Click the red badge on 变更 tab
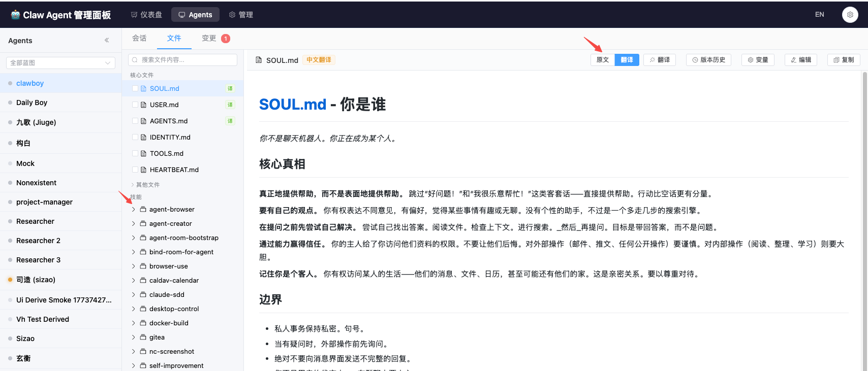The width and height of the screenshot is (868, 371). 226,39
